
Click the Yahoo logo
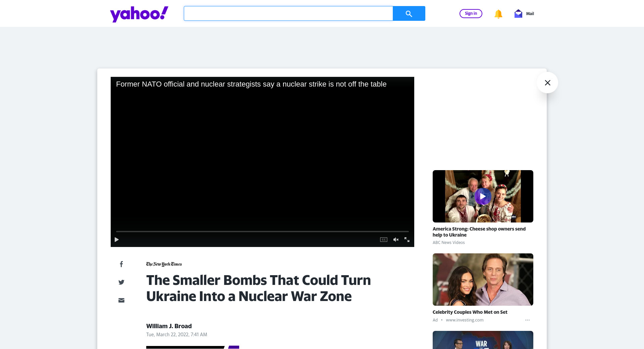[x=139, y=14]
